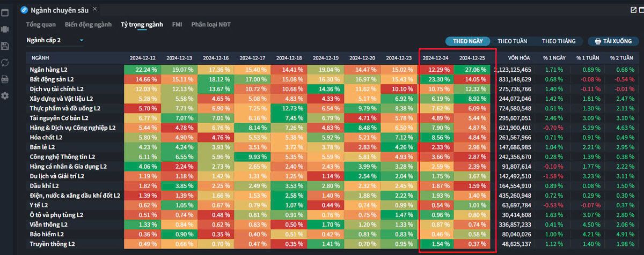Open the Phân loại NĐT tab
The image size is (644, 255).
(213, 25)
